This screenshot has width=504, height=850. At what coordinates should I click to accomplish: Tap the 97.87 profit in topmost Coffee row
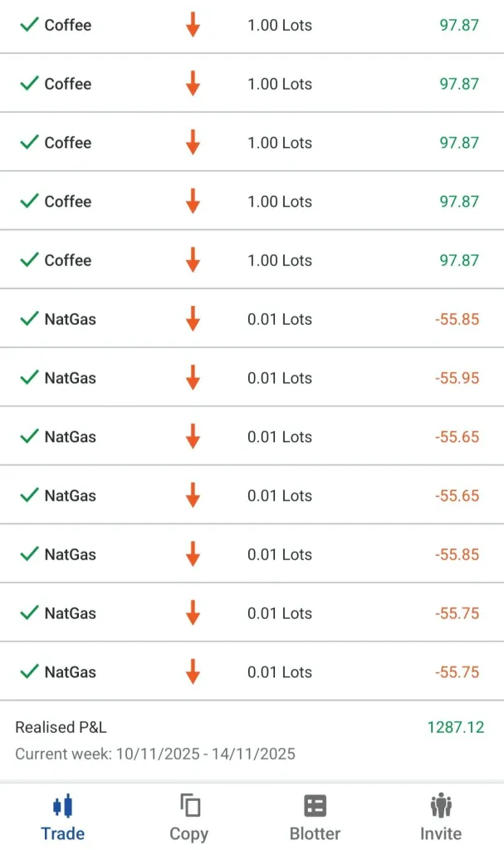click(x=459, y=25)
